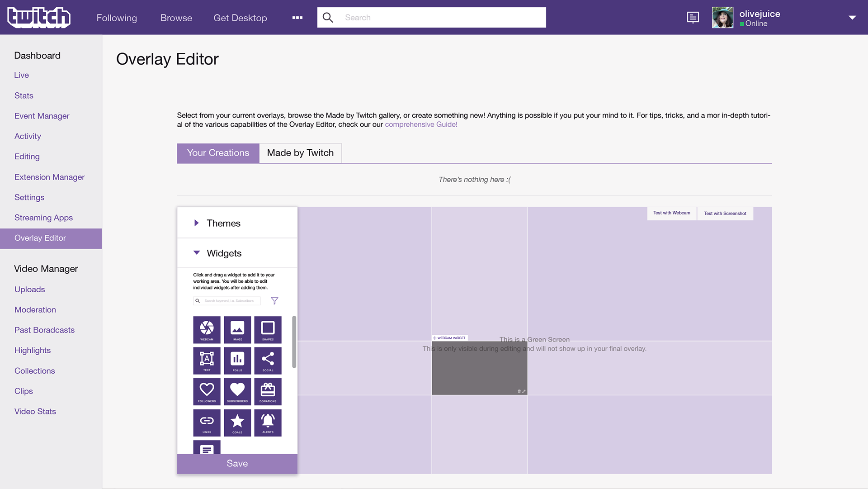
Task: Click the Webcam Widget move handle label
Action: point(450,338)
